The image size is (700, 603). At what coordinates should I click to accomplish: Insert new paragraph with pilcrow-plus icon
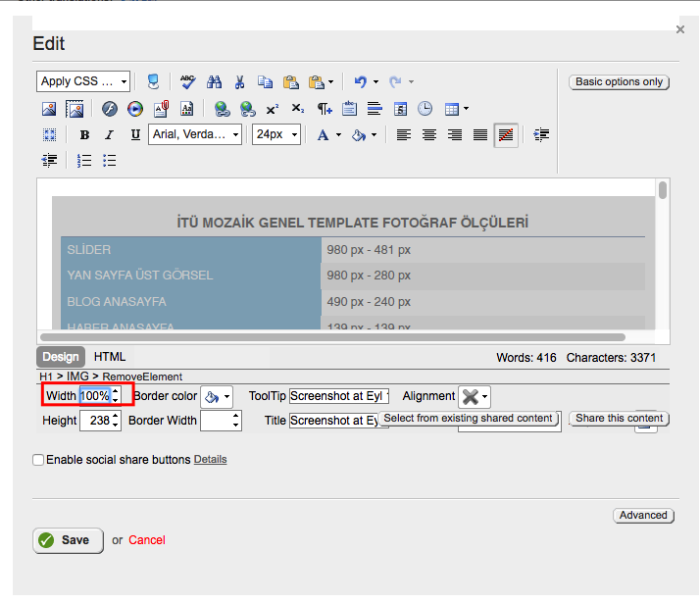325,109
